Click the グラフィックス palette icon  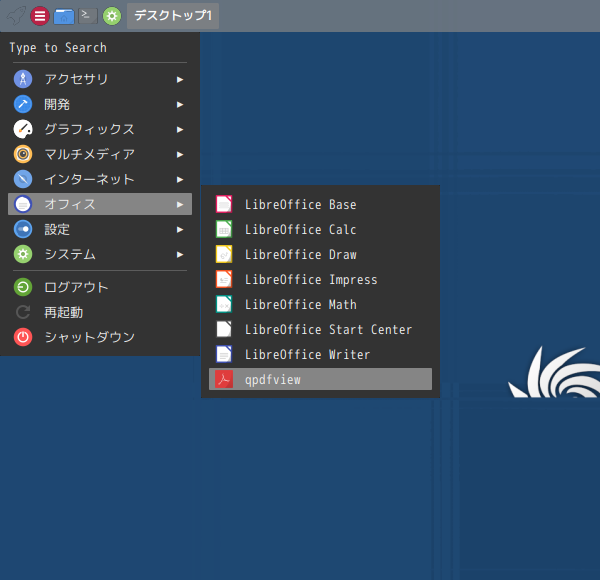pyautogui.click(x=23, y=129)
